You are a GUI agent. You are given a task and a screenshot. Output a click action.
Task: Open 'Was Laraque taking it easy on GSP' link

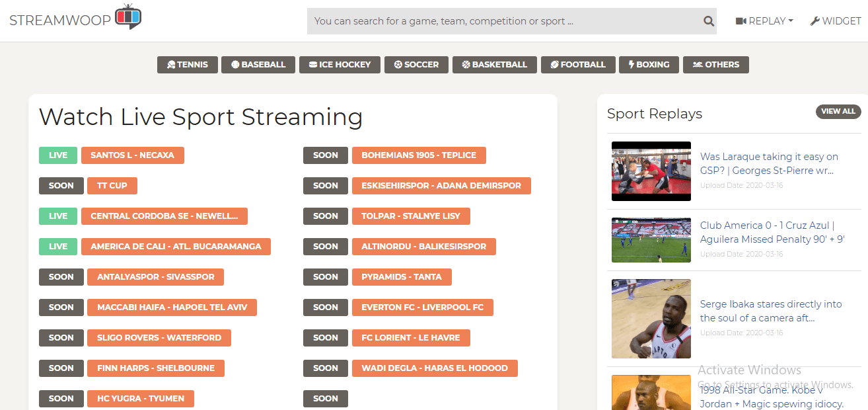(x=769, y=163)
